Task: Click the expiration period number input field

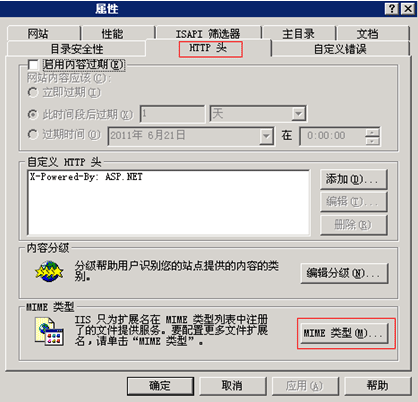Action: coord(172,114)
